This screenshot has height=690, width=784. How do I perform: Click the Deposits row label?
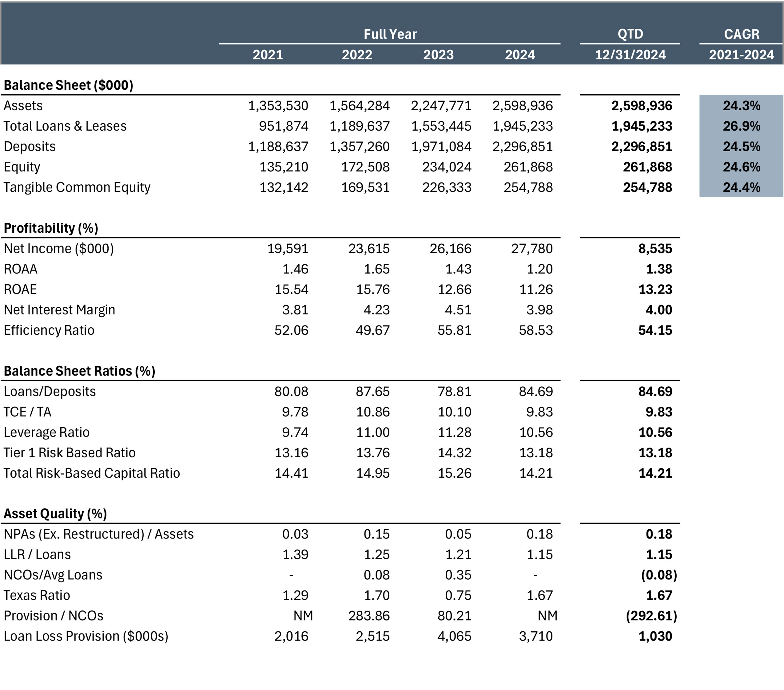[x=30, y=146]
